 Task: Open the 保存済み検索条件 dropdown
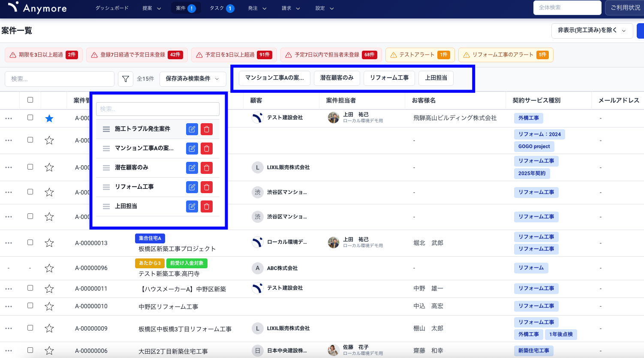pyautogui.click(x=193, y=79)
